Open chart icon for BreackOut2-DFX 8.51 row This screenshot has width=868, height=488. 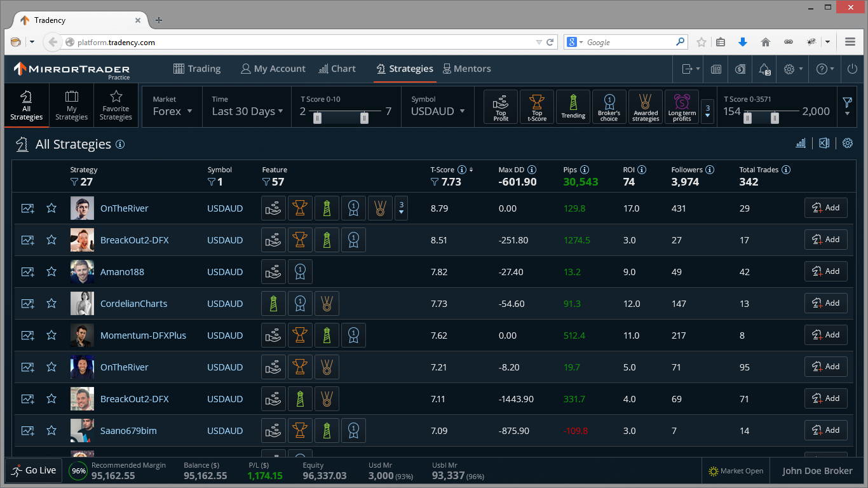pos(27,240)
